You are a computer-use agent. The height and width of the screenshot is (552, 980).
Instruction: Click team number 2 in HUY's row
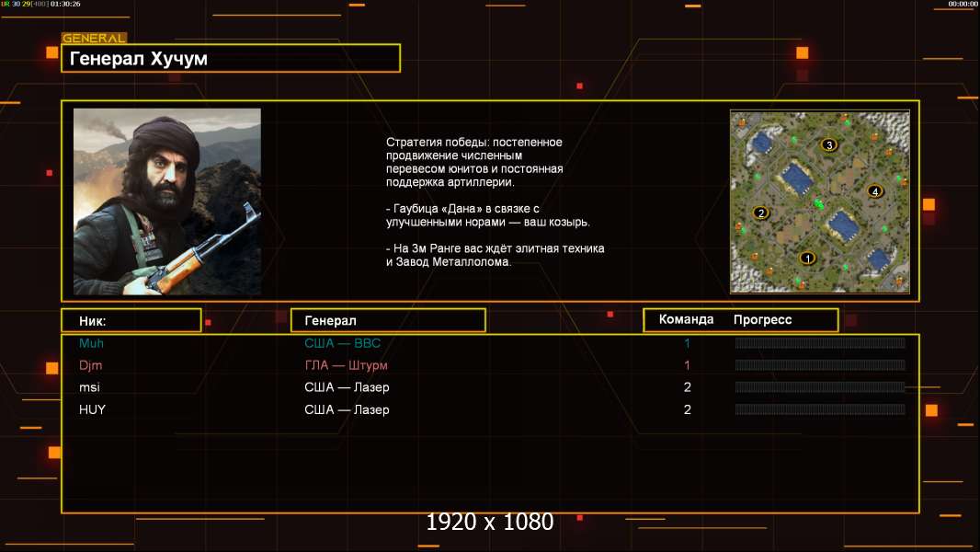coord(688,410)
